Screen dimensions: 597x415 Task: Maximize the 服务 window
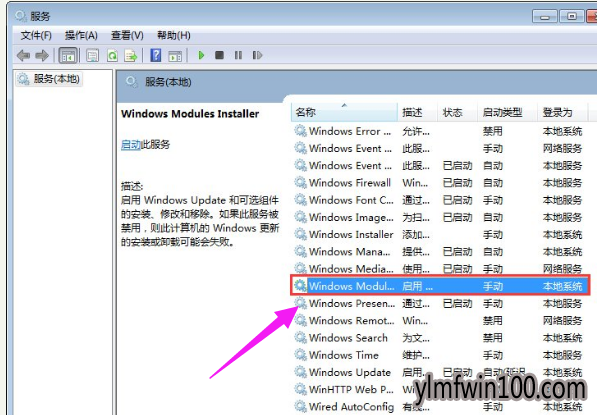click(x=571, y=16)
